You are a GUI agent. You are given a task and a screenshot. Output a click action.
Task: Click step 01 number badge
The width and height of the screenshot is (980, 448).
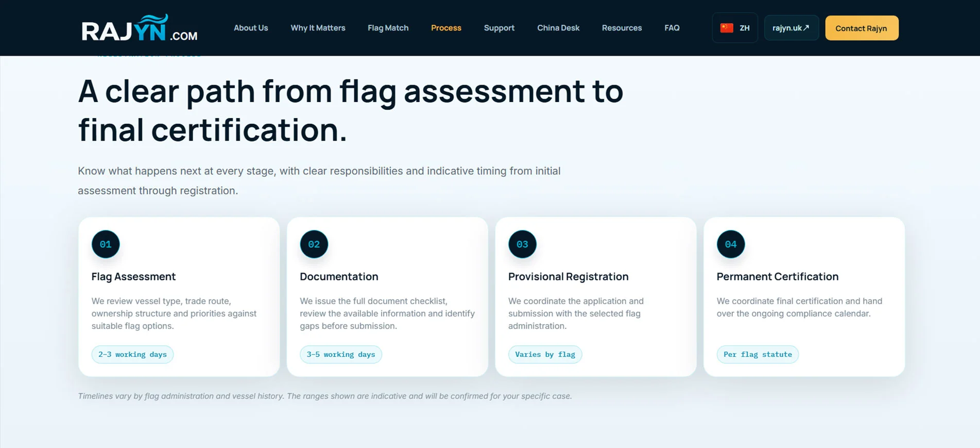click(x=106, y=244)
